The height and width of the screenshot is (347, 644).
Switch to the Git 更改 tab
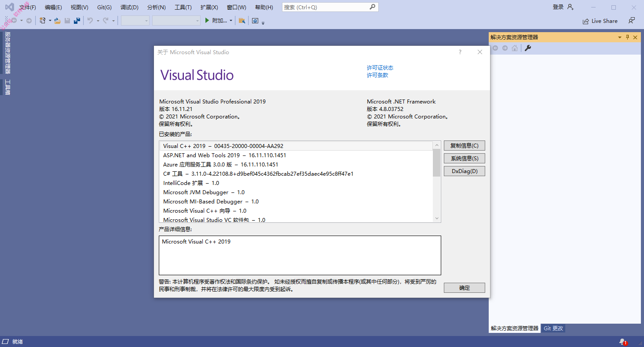tap(553, 329)
